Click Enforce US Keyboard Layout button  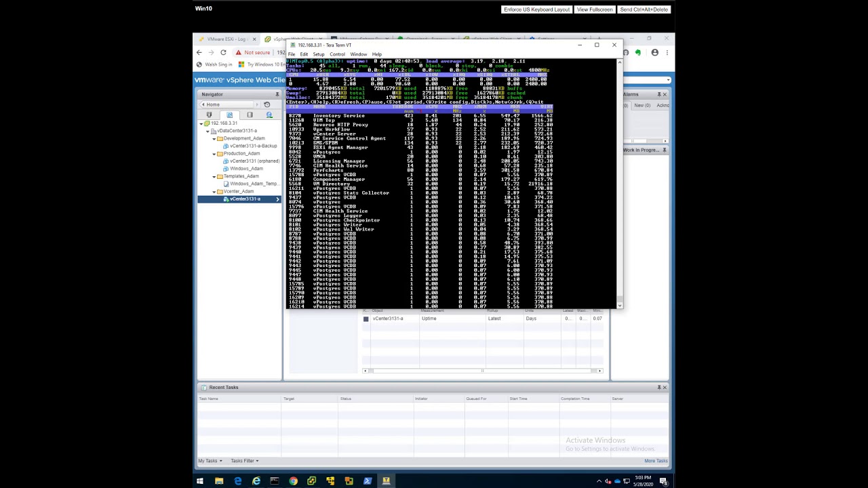536,9
